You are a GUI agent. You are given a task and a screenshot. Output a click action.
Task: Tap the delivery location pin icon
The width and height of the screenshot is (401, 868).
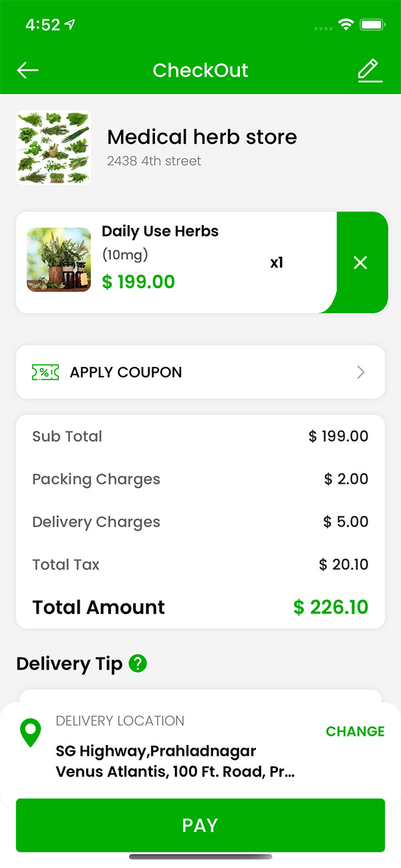click(31, 733)
